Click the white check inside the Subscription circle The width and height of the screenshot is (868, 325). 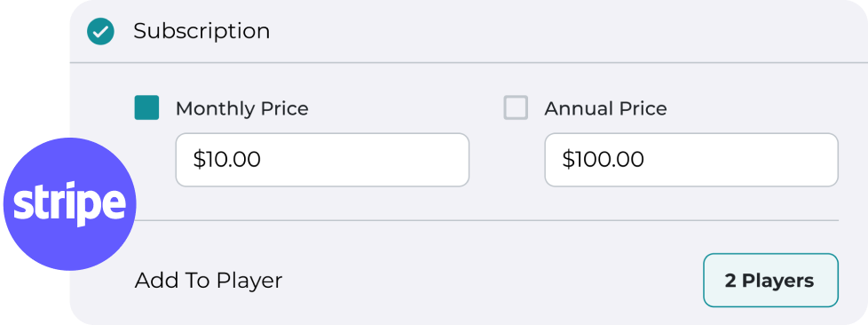[101, 32]
